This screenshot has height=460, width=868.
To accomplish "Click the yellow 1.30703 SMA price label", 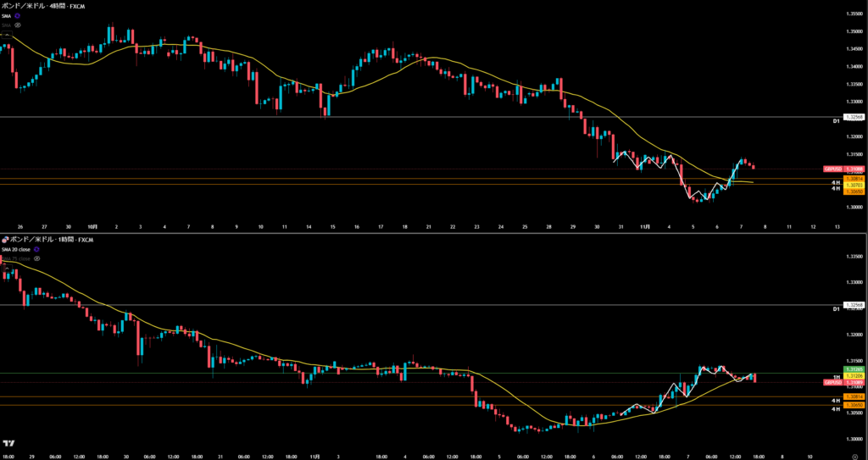I will (854, 185).
